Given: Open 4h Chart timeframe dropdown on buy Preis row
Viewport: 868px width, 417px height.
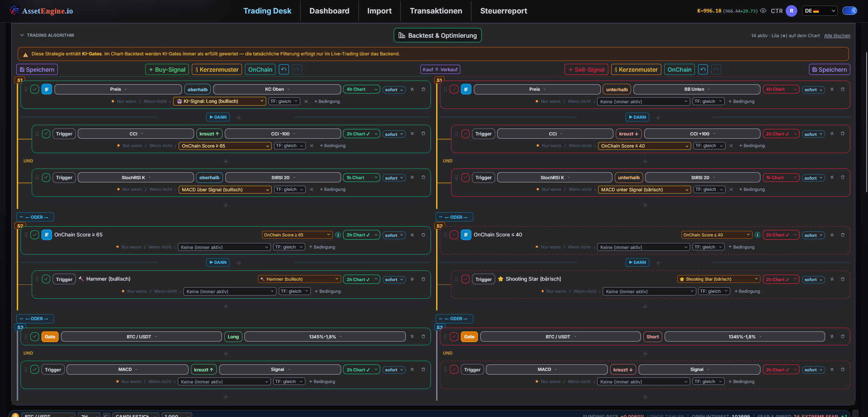Looking at the screenshot, I should coord(362,89).
